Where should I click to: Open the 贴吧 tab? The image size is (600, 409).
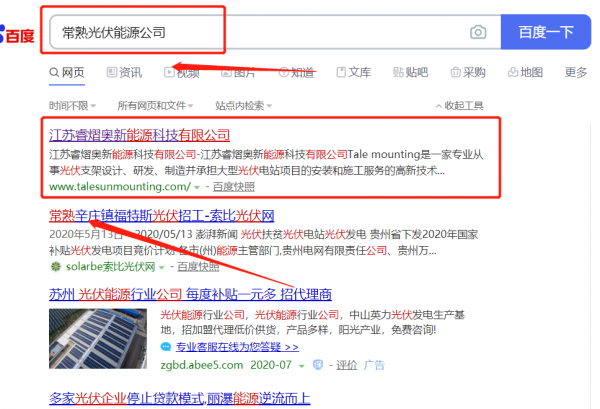pyautogui.click(x=410, y=72)
